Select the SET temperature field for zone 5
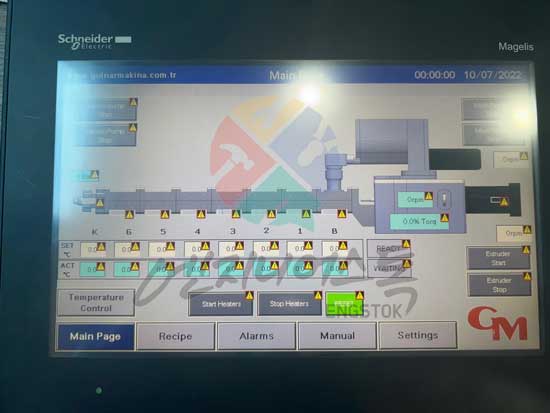 (x=162, y=249)
